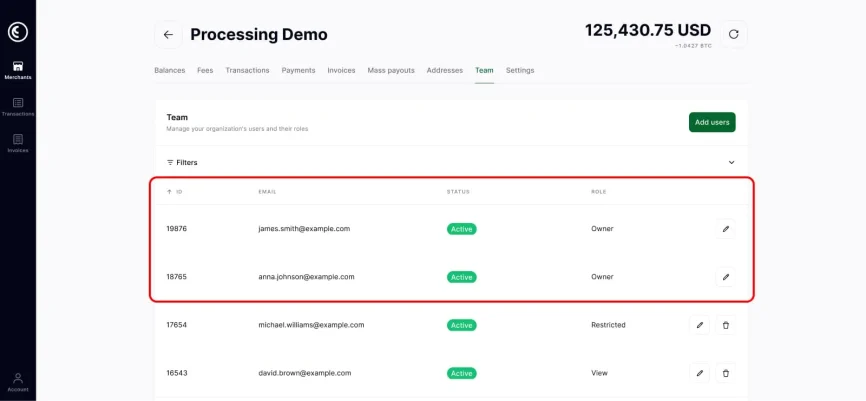Click the Filters icon
Screen dimensions: 866x401
170,162
